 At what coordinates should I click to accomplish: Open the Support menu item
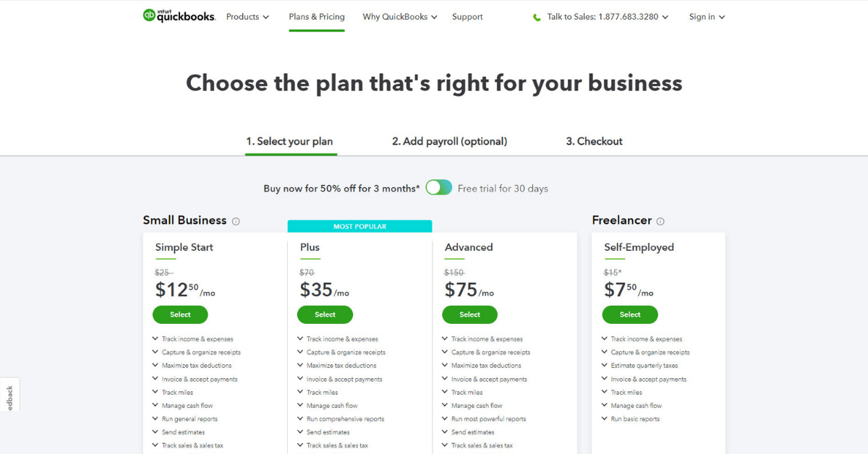tap(467, 17)
